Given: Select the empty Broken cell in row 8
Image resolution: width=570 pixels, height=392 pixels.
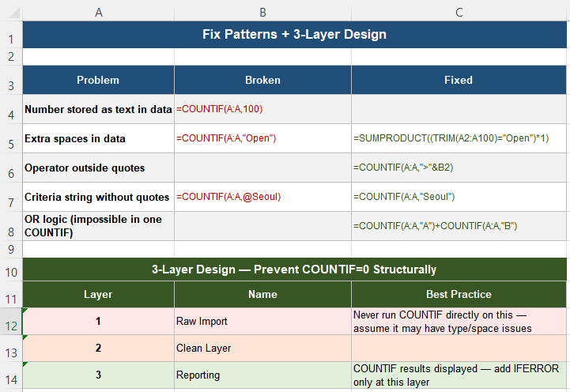Looking at the screenshot, I should pos(262,226).
